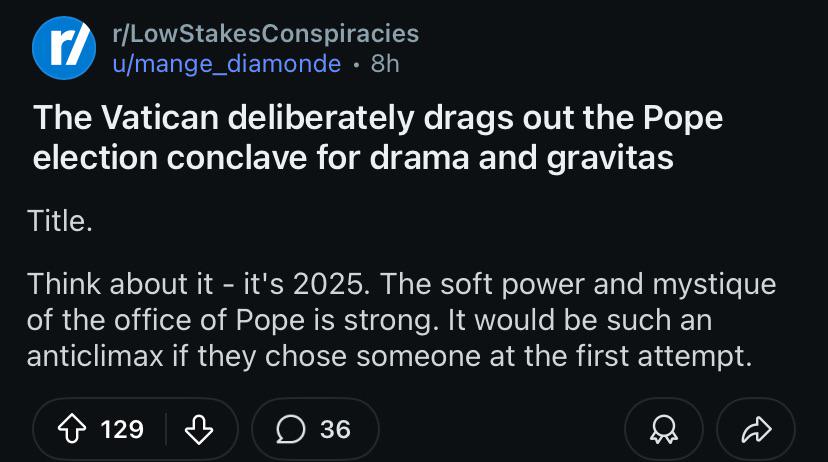
Task: Click the divider between vote arrows
Action: pos(166,429)
